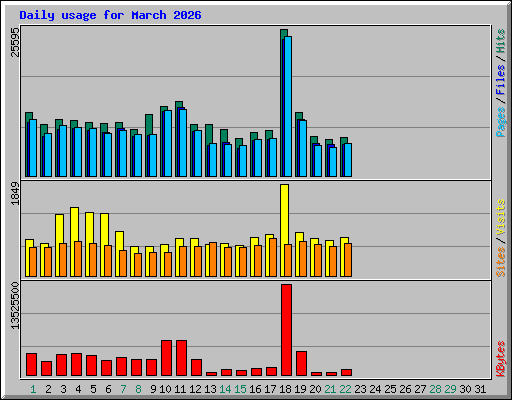Viewport: 512px width, 400px height.
Task: Click day 3 on the x-axis
Action: tap(63, 389)
